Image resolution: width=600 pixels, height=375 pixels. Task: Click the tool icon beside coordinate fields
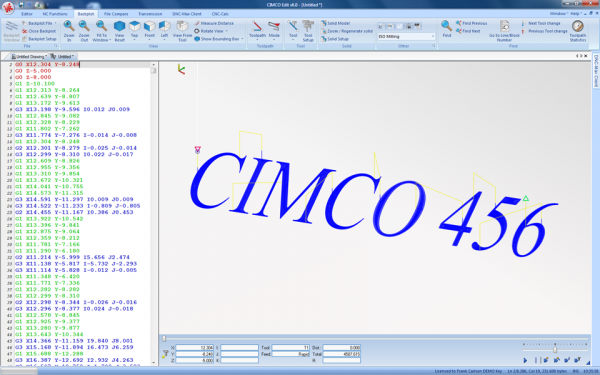pos(165,354)
